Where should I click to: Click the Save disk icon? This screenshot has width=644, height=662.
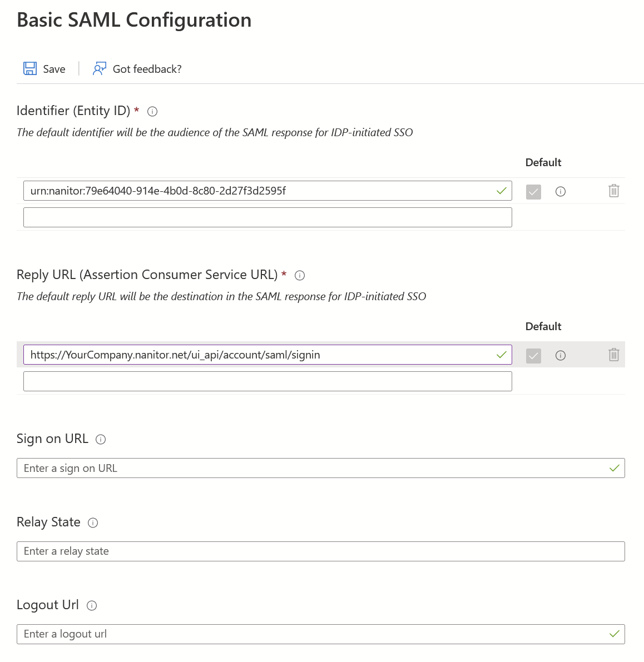[29, 68]
